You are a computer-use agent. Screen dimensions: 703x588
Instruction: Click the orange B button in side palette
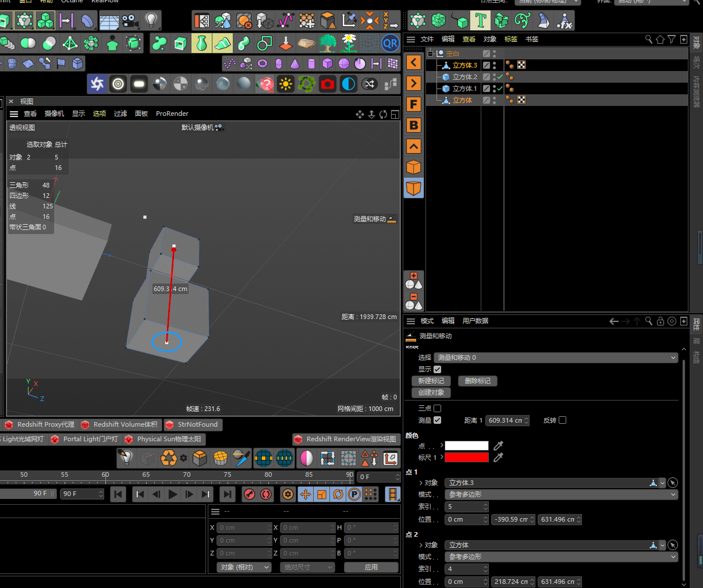[x=414, y=125]
